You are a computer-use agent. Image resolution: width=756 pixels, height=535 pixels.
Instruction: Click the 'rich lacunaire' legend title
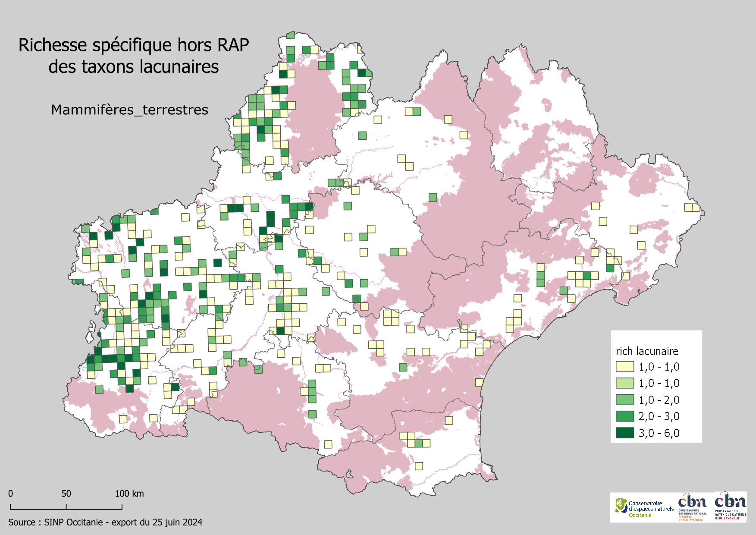[x=646, y=351]
